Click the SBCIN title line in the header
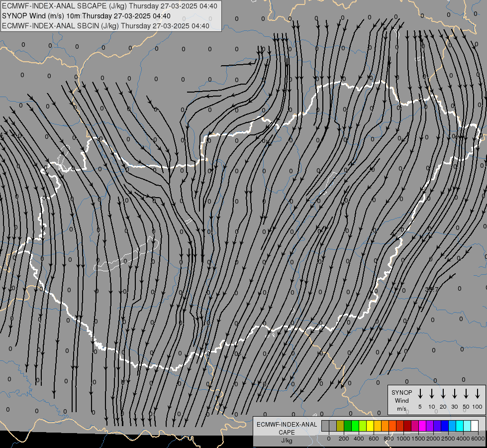 (105, 26)
